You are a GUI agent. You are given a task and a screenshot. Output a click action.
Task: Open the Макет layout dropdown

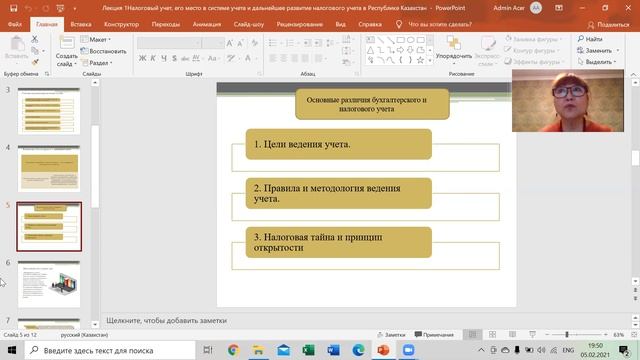click(96, 39)
